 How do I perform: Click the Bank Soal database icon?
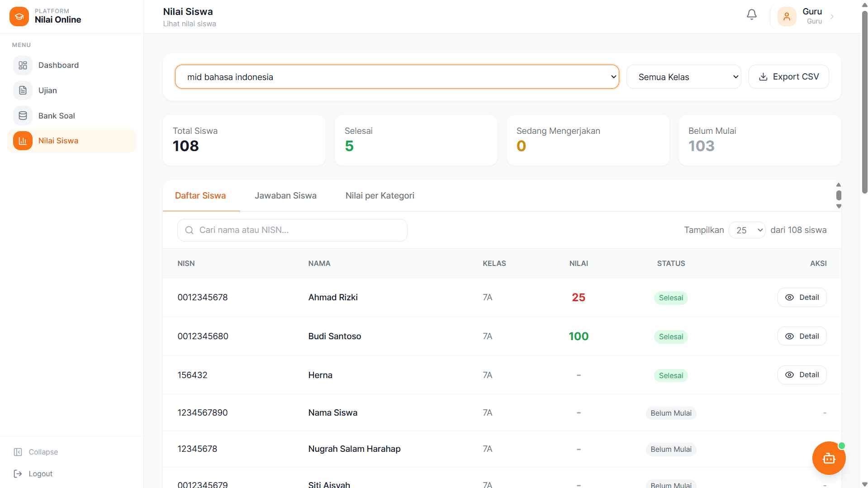23,116
